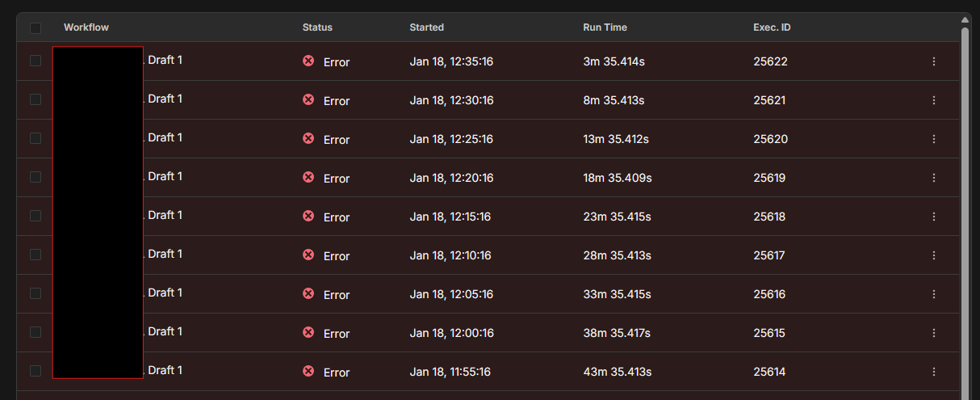Screen dimensions: 980x400
Task: Expand options menu for execution 25614
Action: (x=934, y=372)
